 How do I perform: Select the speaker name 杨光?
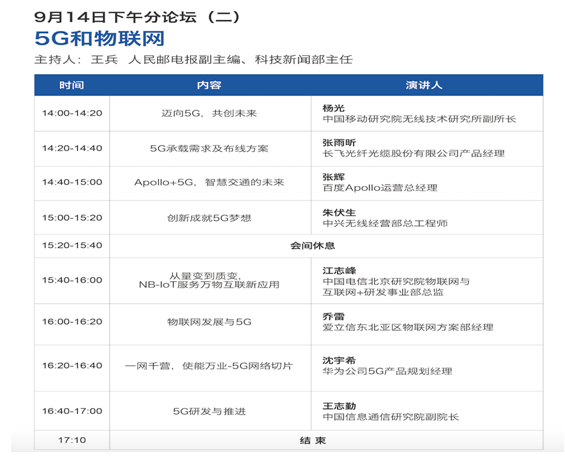click(x=333, y=108)
